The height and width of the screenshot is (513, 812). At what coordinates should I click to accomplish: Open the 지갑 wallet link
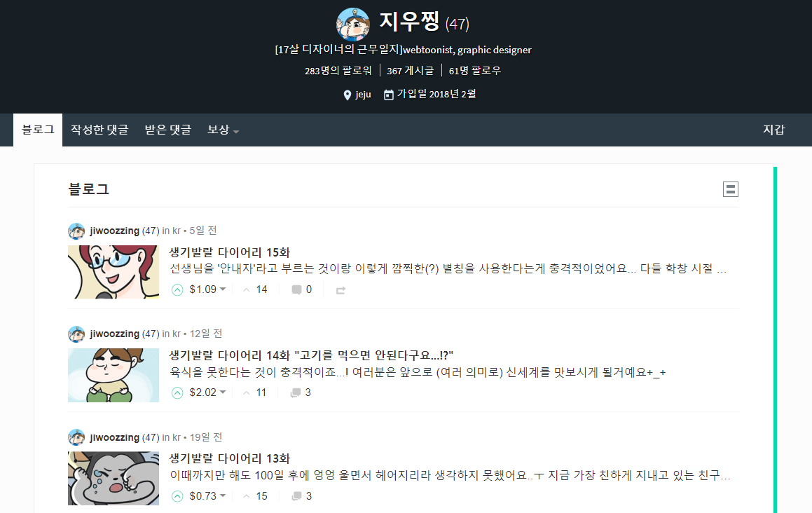tap(773, 130)
